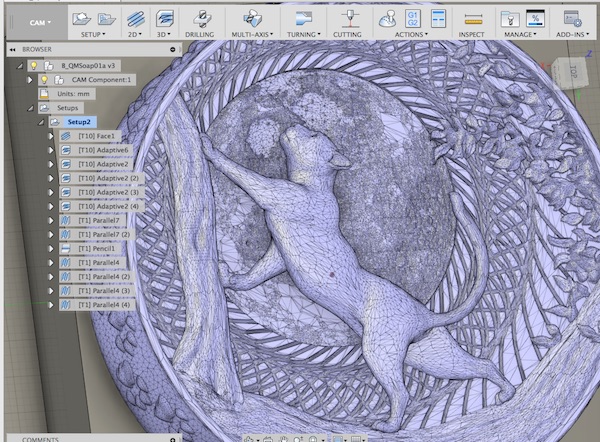Click the Add-Ins scripts icon
Image resolution: width=600 pixels, height=442 pixels.
click(572, 18)
